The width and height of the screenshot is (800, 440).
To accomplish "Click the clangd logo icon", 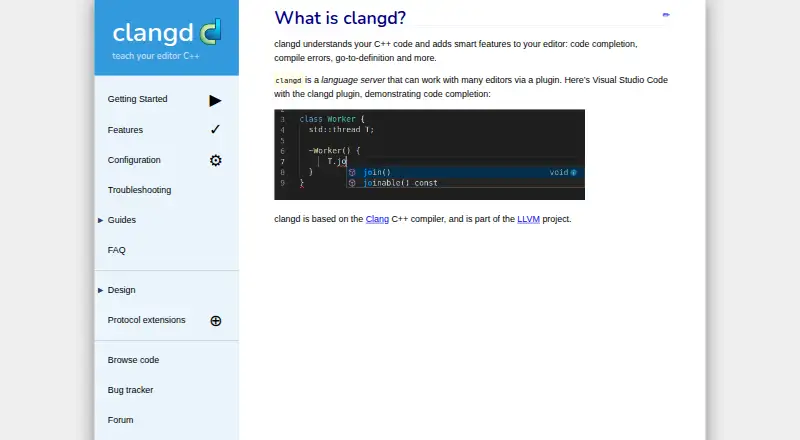I will [x=210, y=32].
